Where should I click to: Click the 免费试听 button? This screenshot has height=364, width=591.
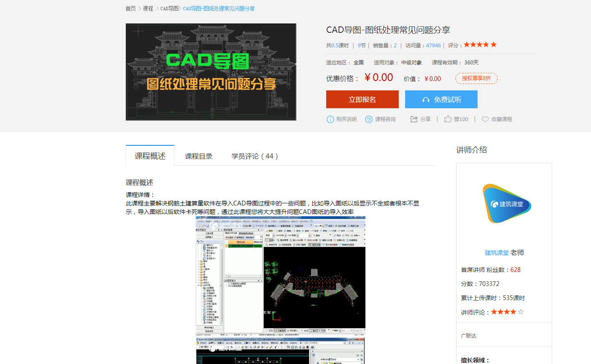pos(441,99)
